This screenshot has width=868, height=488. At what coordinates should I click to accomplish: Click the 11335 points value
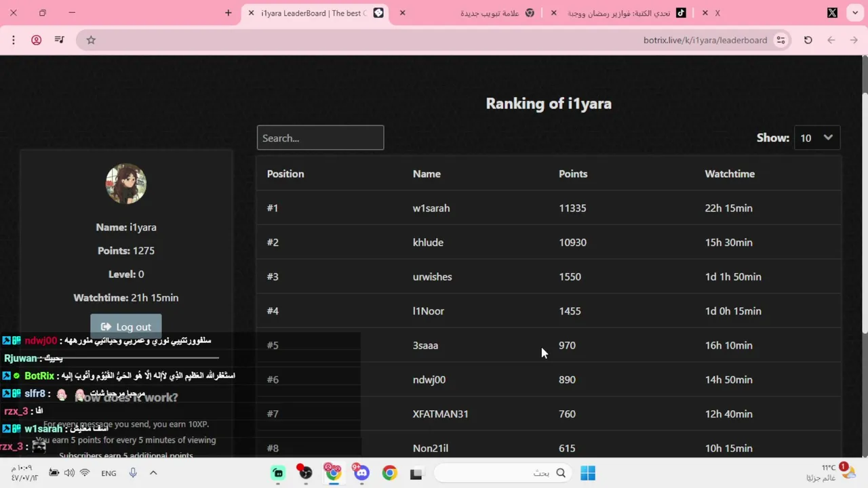tap(572, 208)
